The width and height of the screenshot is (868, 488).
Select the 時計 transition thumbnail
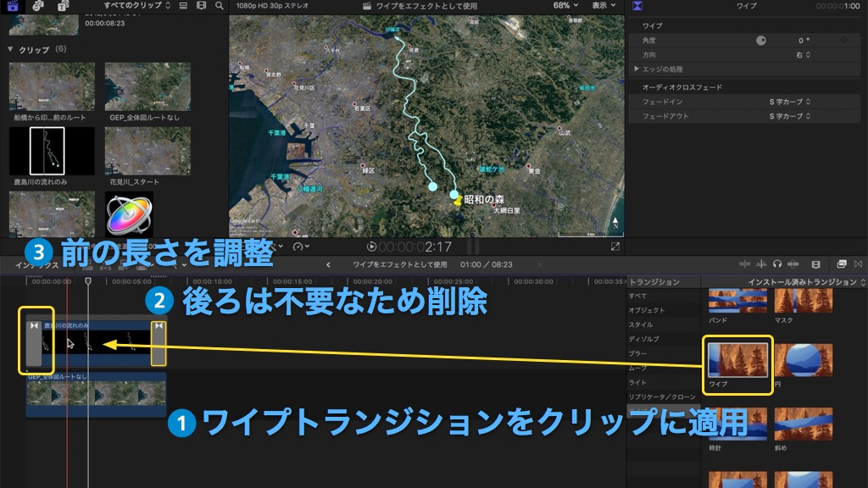(x=738, y=424)
